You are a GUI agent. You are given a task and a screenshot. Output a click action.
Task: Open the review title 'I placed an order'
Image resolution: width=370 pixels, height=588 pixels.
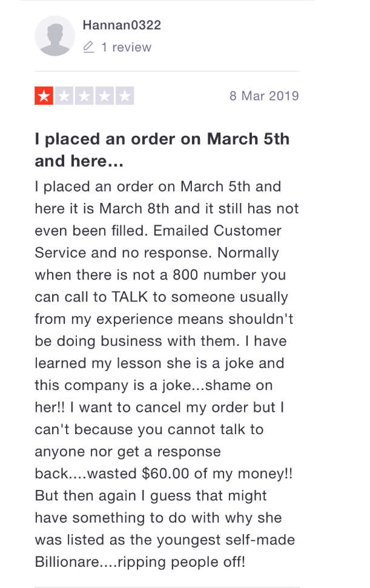pyautogui.click(x=162, y=150)
